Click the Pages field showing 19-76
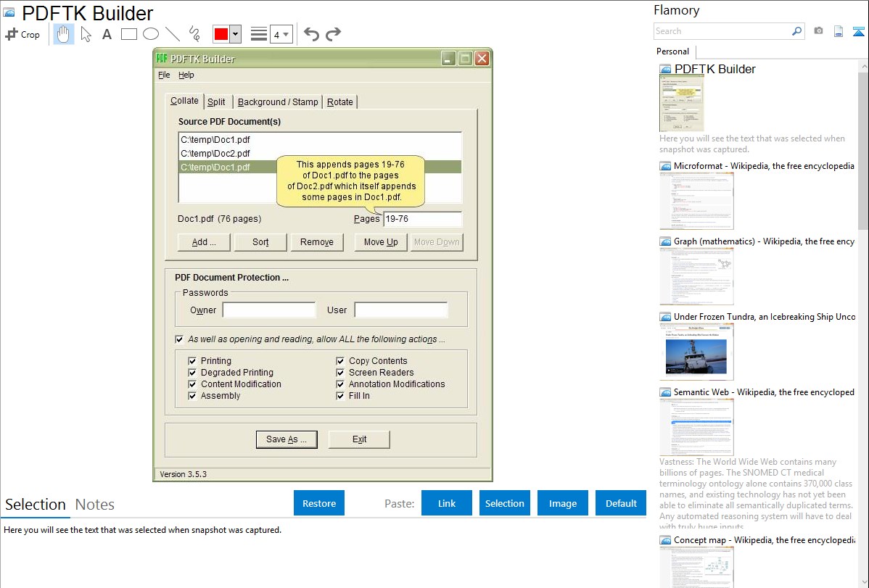 422,219
